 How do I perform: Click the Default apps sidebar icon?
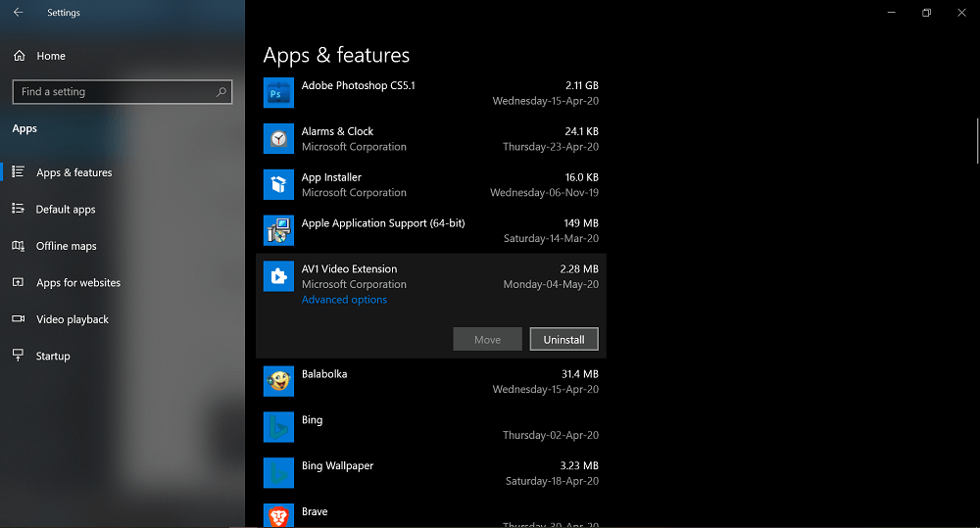pos(18,209)
